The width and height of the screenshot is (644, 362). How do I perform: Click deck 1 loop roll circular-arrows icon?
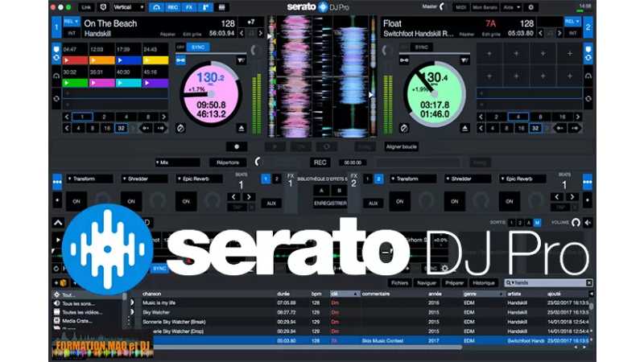point(56,99)
